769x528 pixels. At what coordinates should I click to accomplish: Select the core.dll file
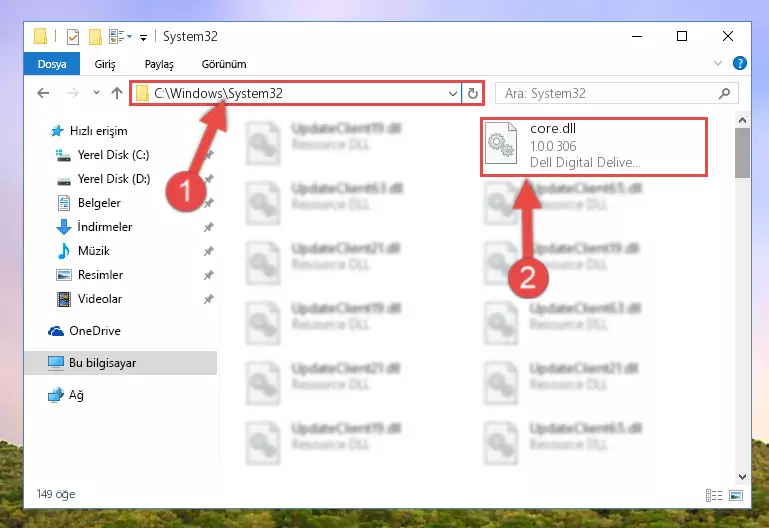click(594, 147)
